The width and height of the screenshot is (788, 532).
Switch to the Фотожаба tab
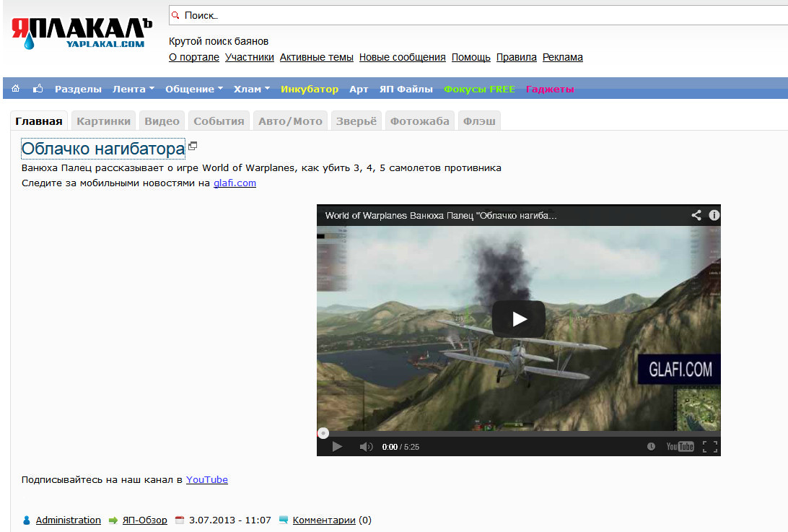point(419,121)
